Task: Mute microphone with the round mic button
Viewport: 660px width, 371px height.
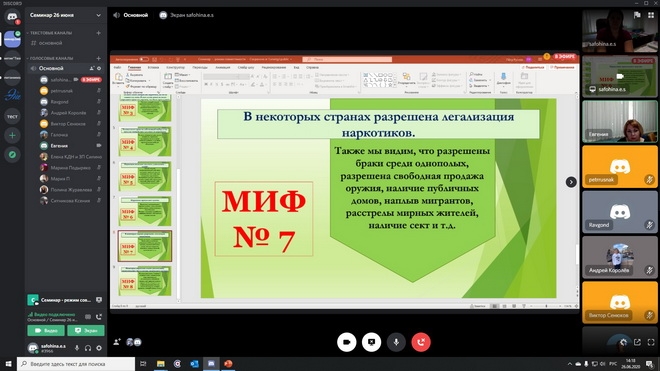Action: click(396, 342)
